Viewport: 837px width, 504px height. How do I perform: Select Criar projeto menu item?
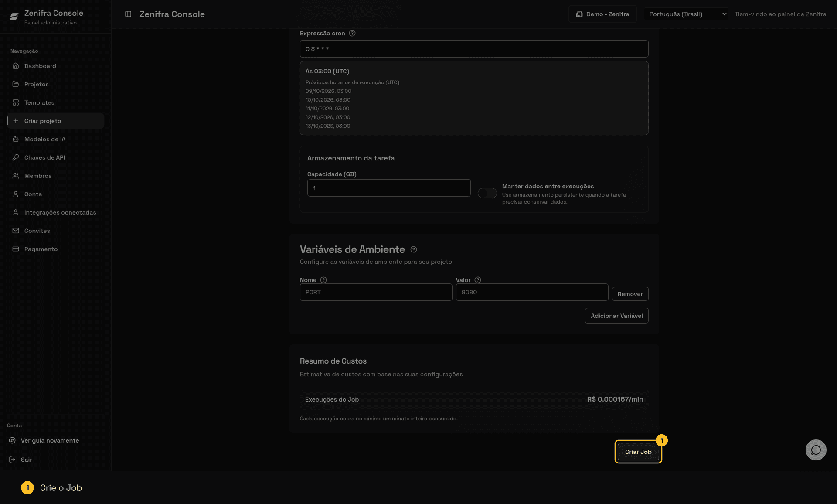[x=56, y=121]
